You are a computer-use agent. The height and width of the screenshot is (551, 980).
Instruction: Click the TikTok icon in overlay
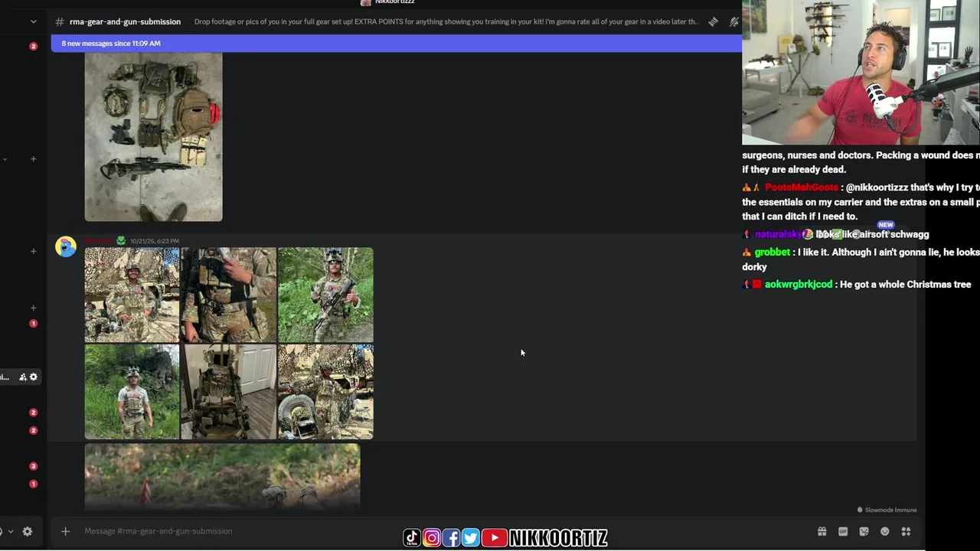click(412, 538)
